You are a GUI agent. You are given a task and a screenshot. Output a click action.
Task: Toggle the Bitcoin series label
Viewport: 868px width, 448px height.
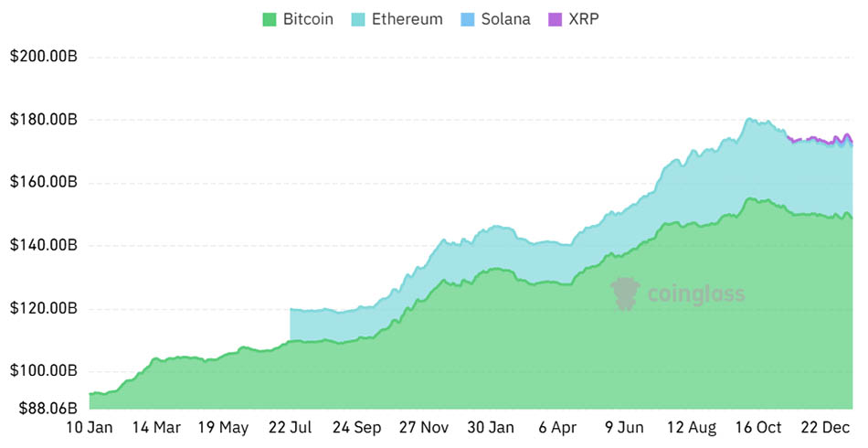click(308, 19)
